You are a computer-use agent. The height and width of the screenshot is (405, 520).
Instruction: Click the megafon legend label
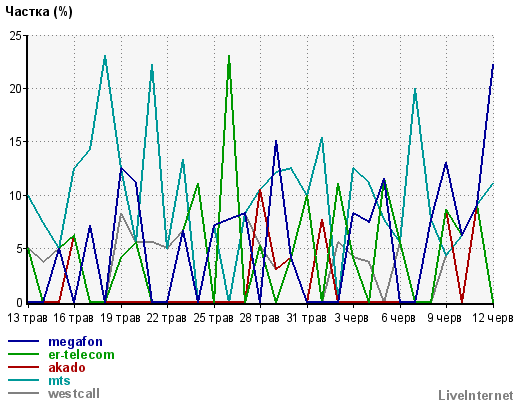click(75, 342)
